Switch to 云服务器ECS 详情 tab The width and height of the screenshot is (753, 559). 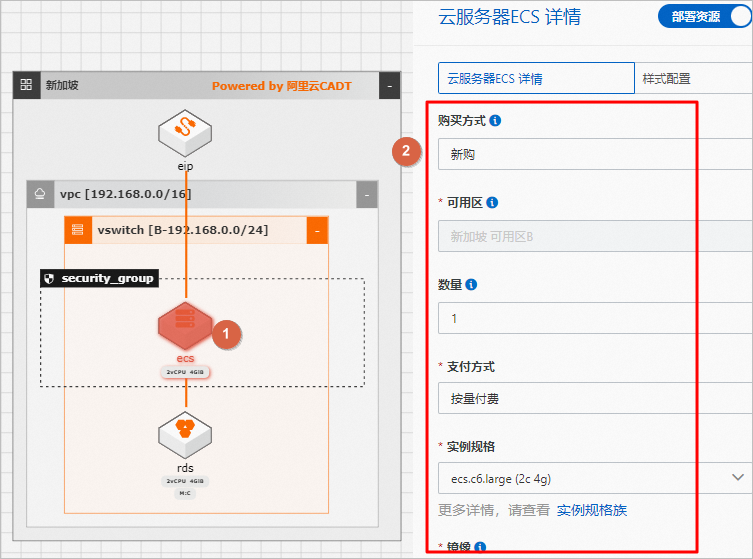point(536,78)
